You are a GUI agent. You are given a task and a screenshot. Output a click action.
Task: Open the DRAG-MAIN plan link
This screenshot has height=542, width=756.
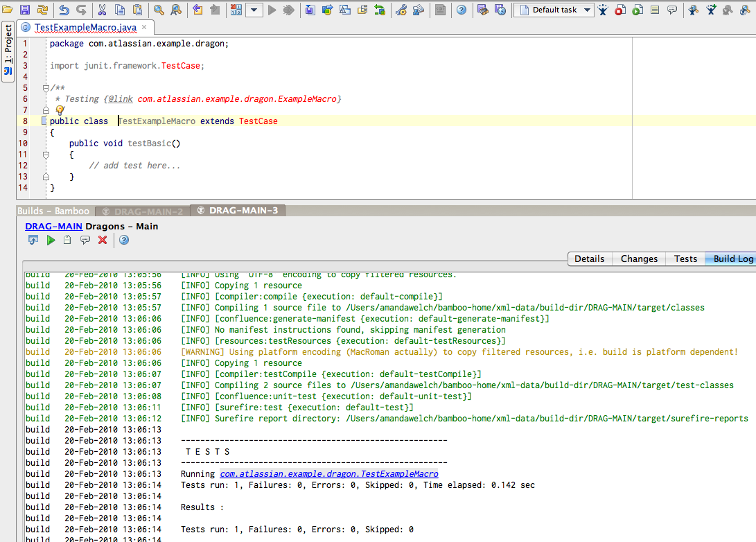pyautogui.click(x=54, y=226)
